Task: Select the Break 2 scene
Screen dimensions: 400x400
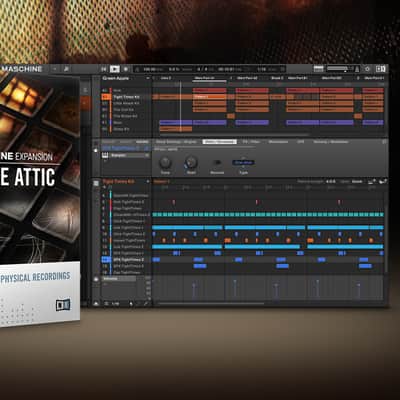Action: 277,78
